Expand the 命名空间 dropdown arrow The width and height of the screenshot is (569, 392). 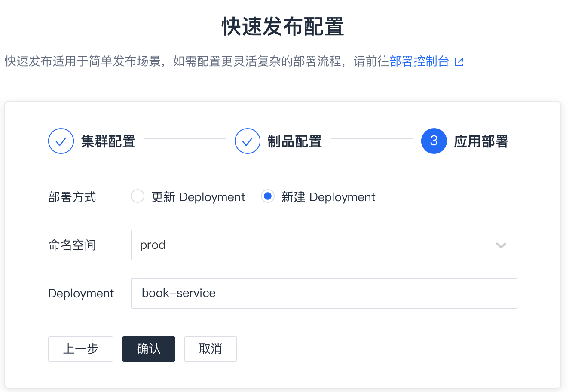[x=501, y=245]
